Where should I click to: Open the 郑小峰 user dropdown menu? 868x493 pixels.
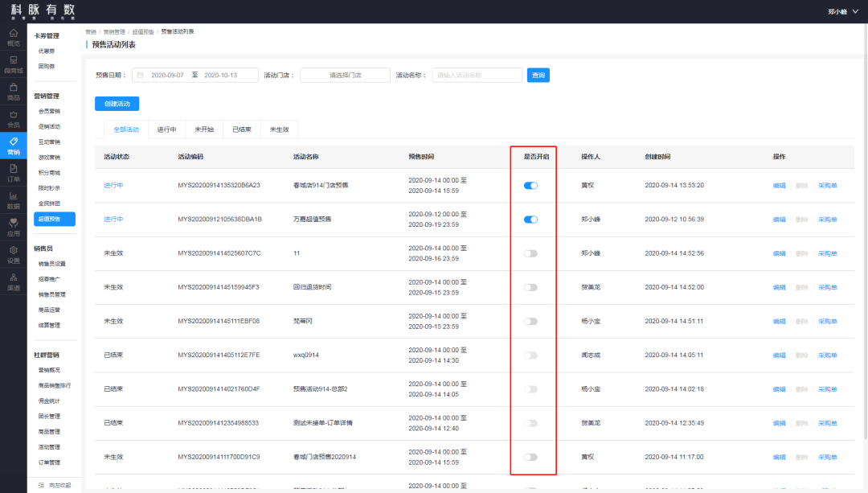[x=842, y=11]
